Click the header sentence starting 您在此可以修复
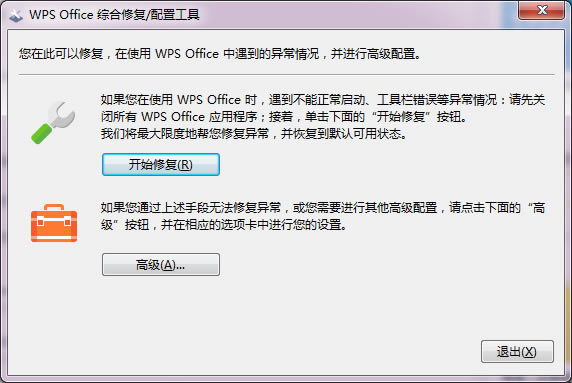 click(x=220, y=54)
